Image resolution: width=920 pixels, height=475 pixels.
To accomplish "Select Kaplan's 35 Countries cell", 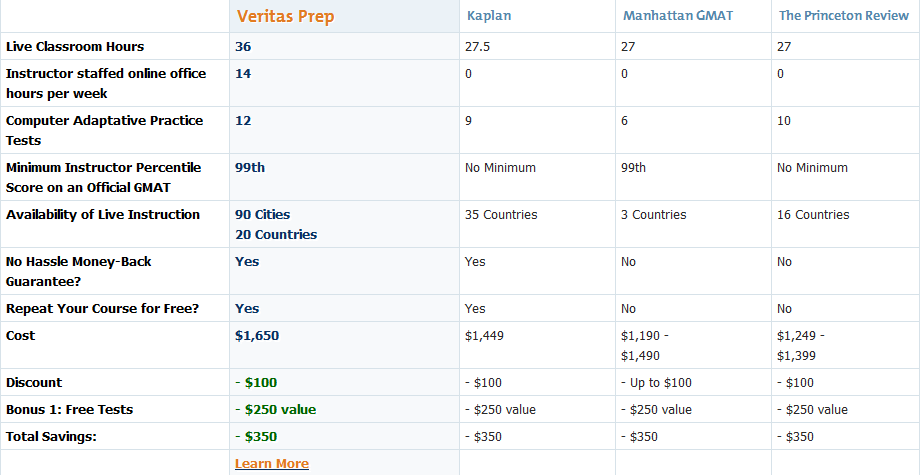I will 501,215.
